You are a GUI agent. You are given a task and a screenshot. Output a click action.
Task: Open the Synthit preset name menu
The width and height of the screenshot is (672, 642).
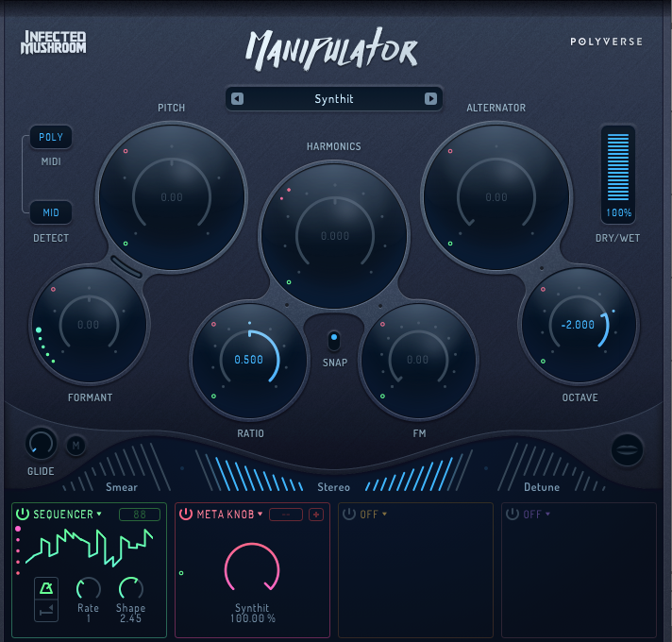click(x=334, y=99)
